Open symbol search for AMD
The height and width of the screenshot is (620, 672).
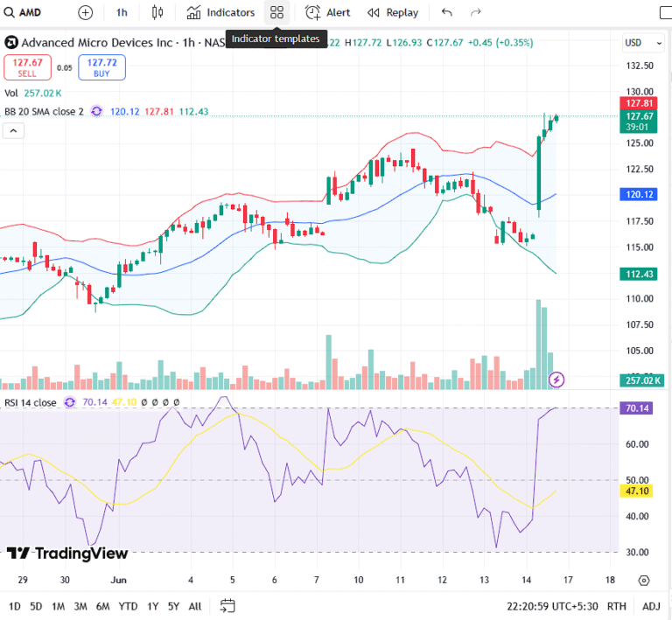click(22, 12)
